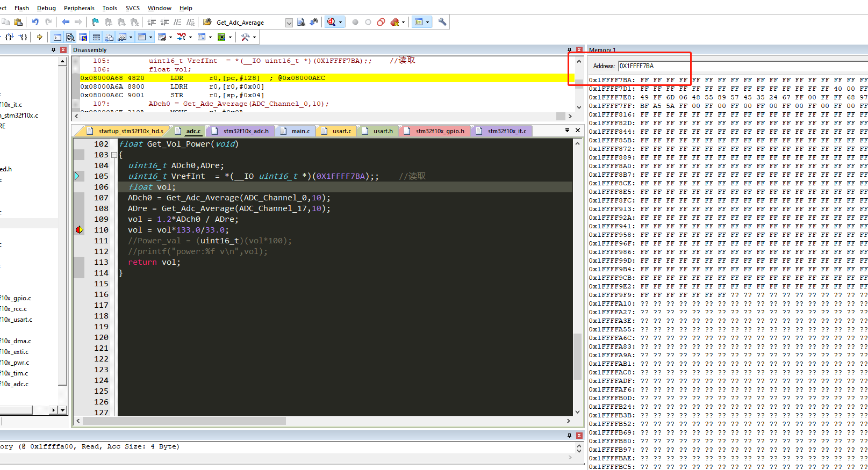Open the Flash menu
Screen dimensions: 868x470
(21, 8)
